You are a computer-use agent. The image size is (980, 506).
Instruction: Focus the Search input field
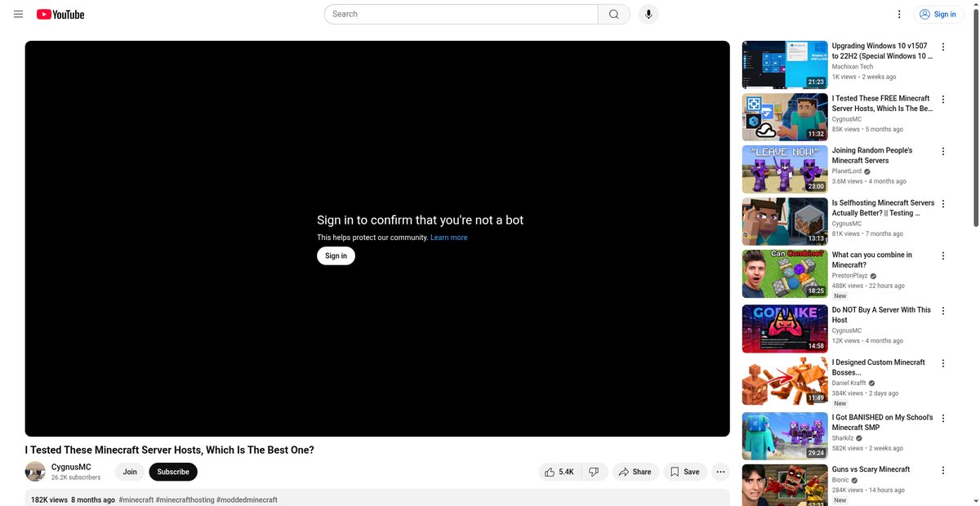click(461, 14)
